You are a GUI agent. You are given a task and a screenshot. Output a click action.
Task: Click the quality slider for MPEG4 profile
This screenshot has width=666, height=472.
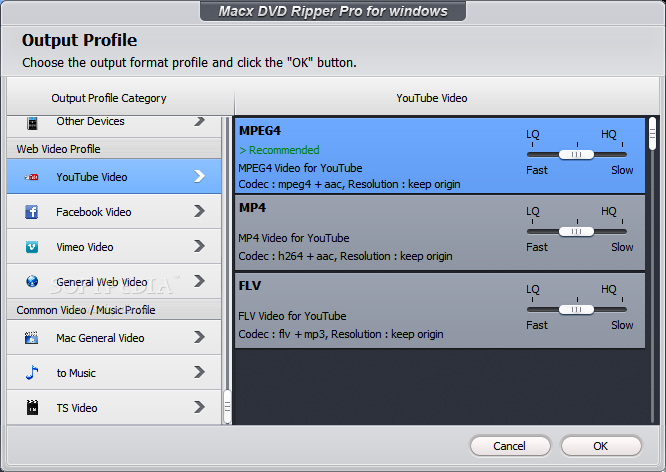click(576, 155)
